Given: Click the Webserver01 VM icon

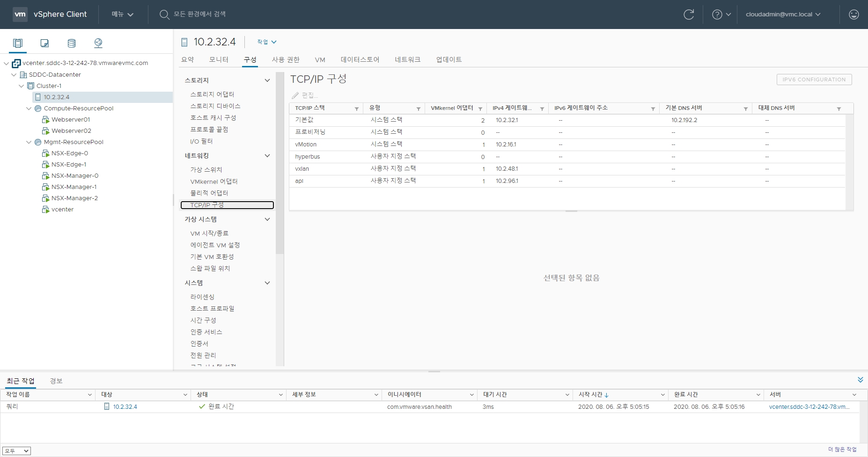Looking at the screenshot, I should coord(45,120).
